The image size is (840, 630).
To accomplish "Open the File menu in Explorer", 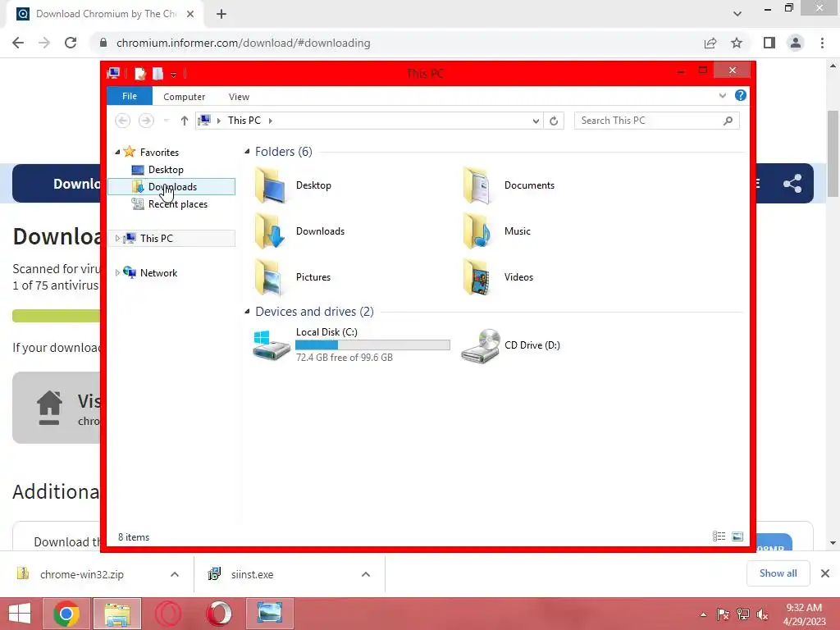I will [130, 96].
